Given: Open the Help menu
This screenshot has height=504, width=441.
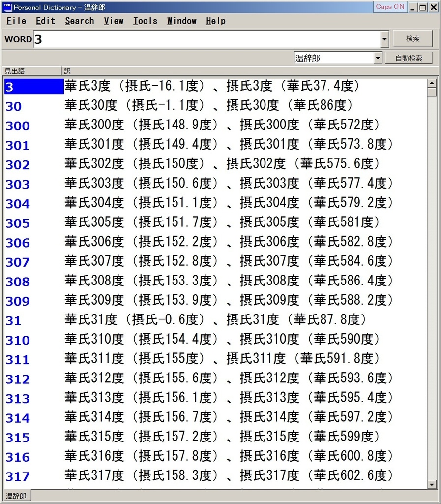Looking at the screenshot, I should (216, 21).
